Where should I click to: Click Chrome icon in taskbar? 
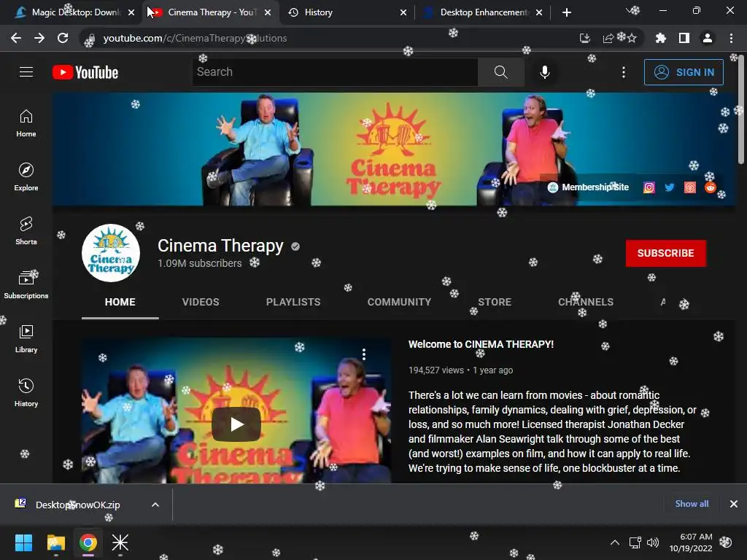[x=88, y=542]
